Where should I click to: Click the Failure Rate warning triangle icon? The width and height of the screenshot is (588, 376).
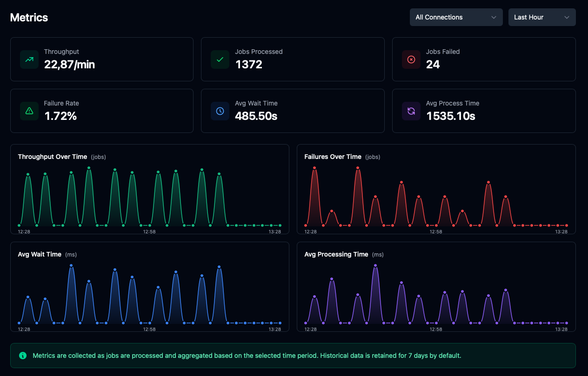point(29,111)
